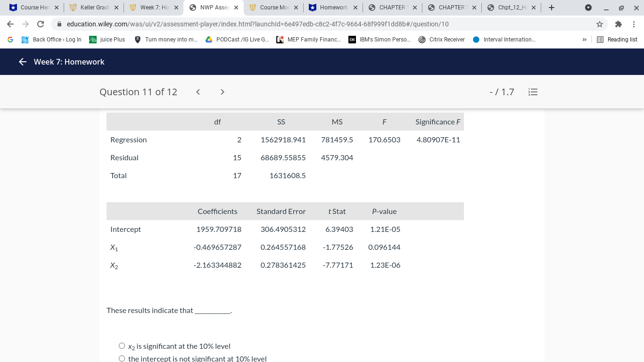Click the address bar URL
Screen dimensions: 644x362
pos(257,24)
